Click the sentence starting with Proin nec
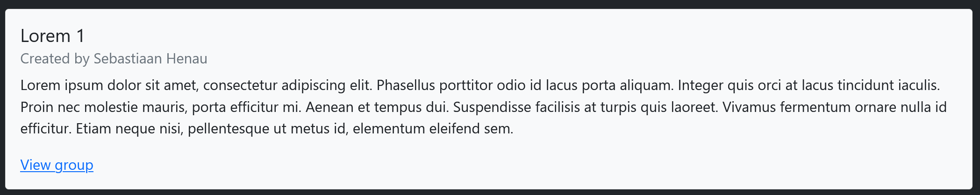Viewport: 980px width, 195px height. tap(159, 107)
